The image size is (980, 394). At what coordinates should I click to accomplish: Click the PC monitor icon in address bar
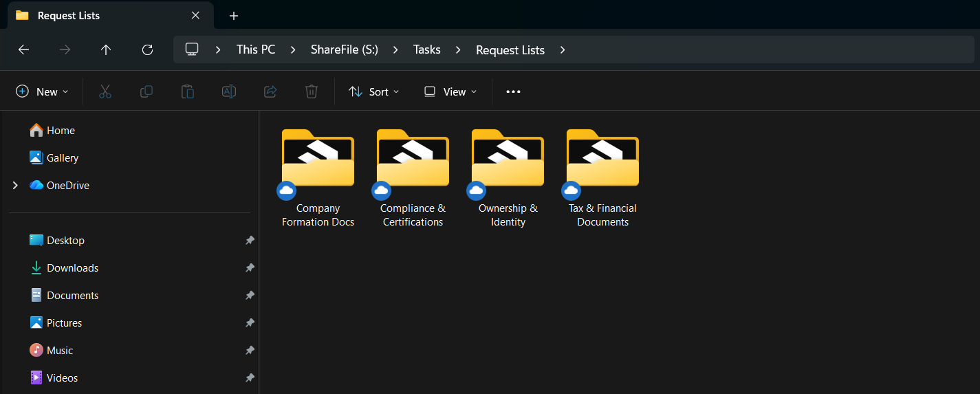pyautogui.click(x=192, y=50)
